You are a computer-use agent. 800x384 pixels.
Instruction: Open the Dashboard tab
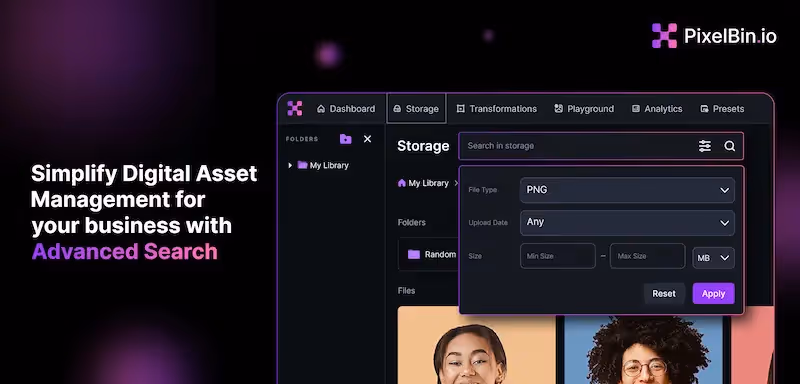(346, 109)
